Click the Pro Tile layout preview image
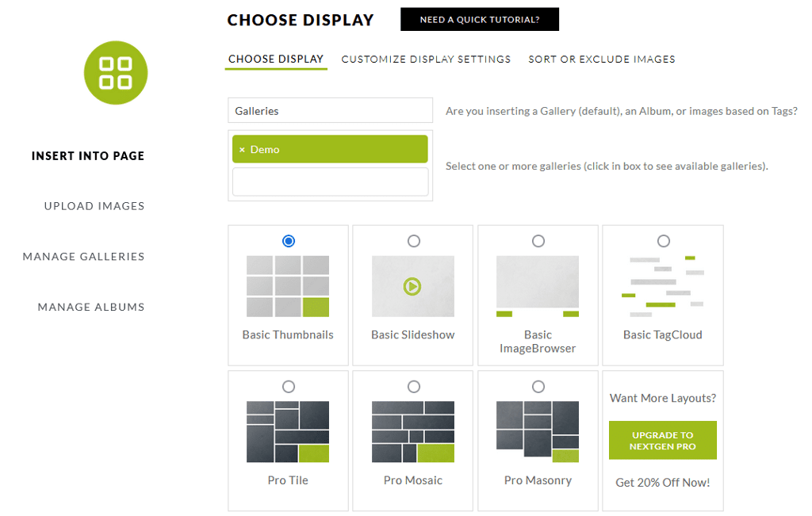Screen dimensions: 812x516 click(x=288, y=431)
